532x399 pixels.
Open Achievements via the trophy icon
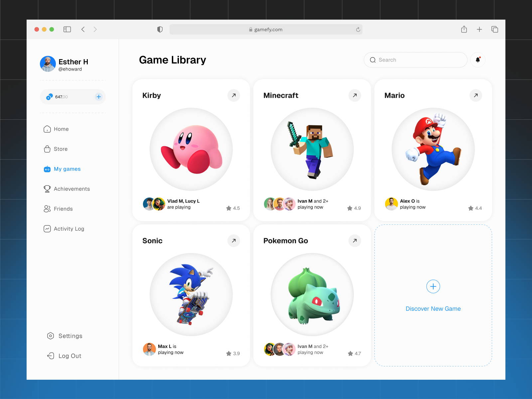(x=48, y=189)
